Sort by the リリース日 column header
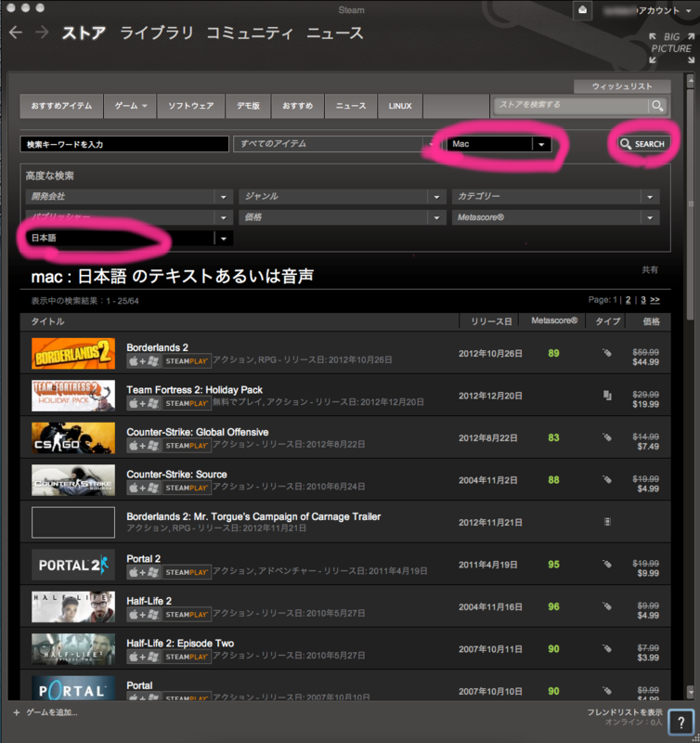The height and width of the screenshot is (743, 700). (x=491, y=321)
